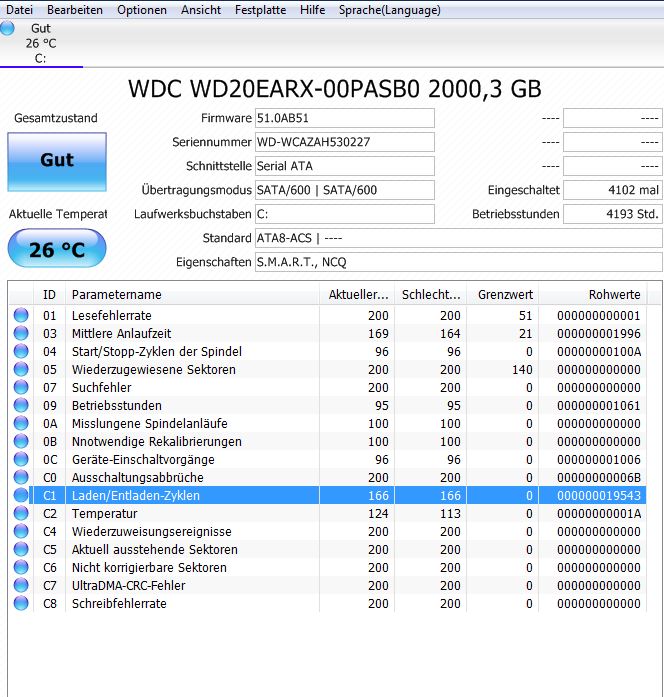Open the Datei menu

click(19, 9)
